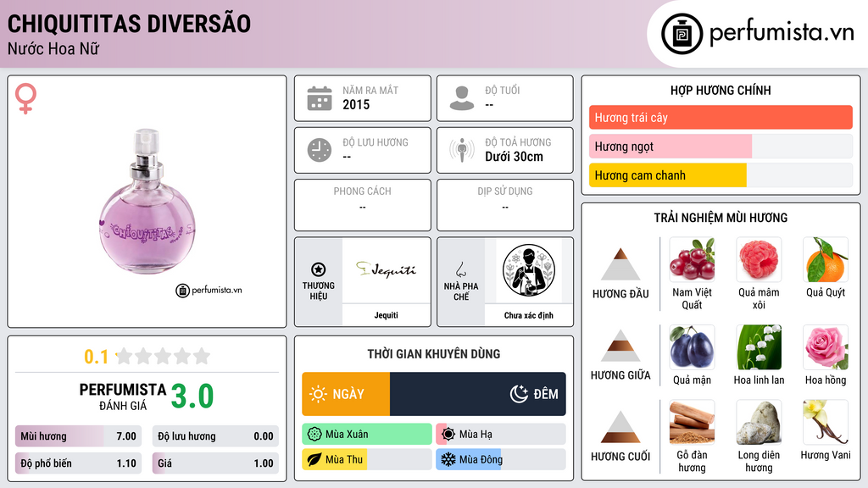Click the sillage icon beside Độ toả hương
868x488 pixels.
(x=462, y=150)
